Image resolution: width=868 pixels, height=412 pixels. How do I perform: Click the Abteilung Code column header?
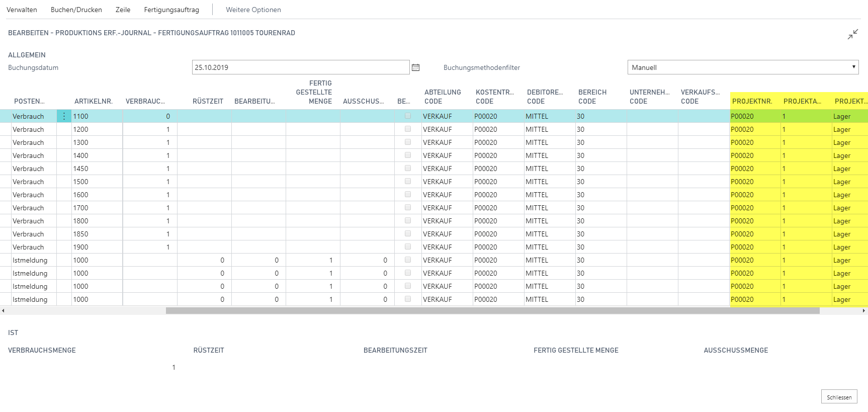point(443,97)
